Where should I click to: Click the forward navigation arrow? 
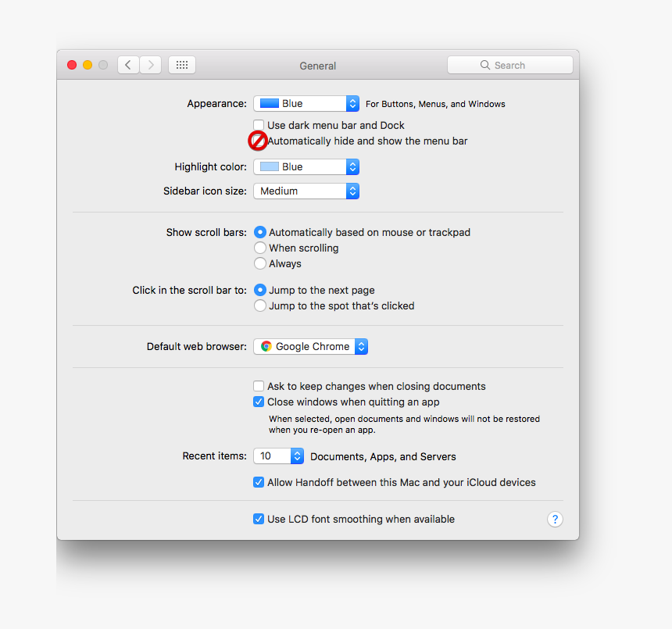tap(150, 64)
